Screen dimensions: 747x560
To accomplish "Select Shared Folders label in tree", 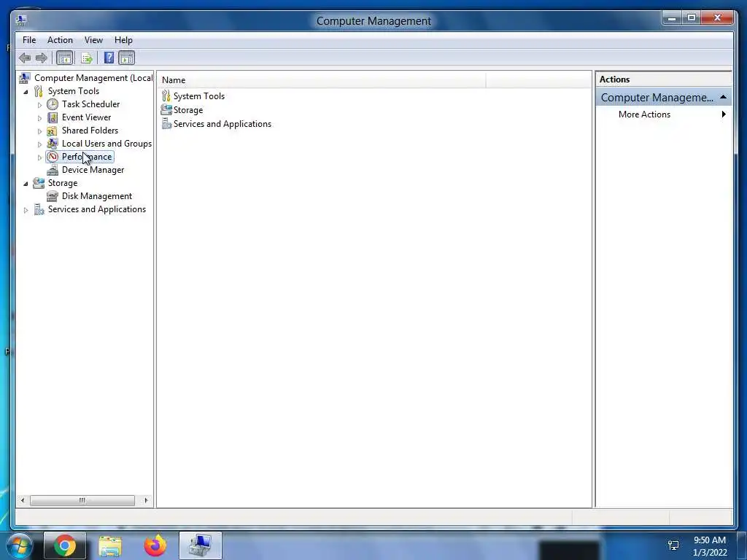I will pyautogui.click(x=90, y=131).
